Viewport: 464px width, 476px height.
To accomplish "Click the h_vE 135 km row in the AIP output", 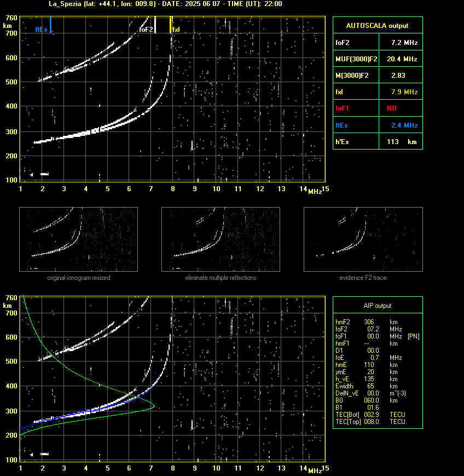I will (x=367, y=379).
